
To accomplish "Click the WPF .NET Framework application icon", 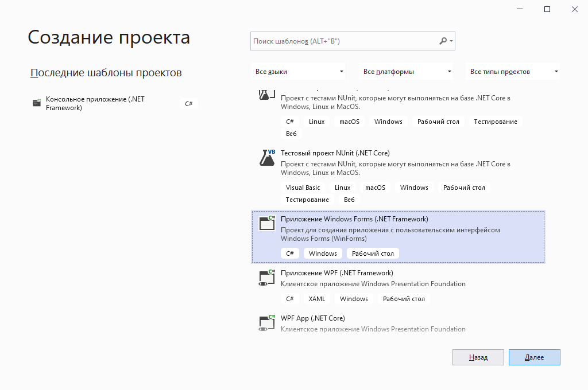I will (x=267, y=278).
